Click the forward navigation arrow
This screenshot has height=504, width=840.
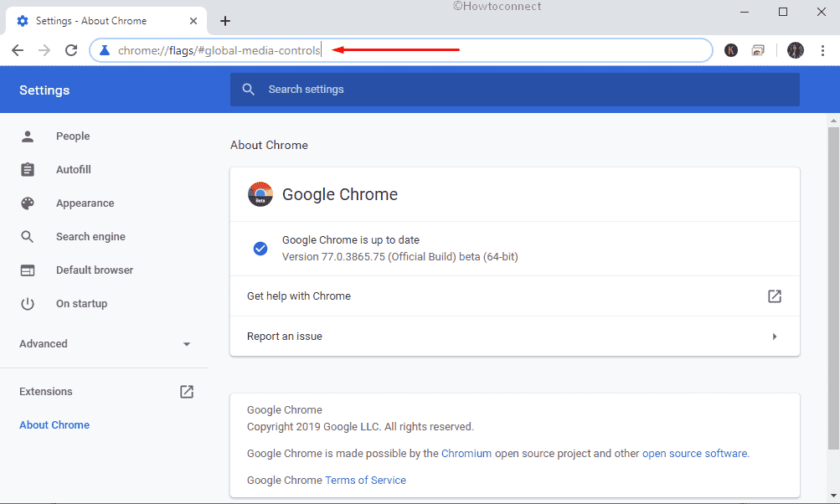point(44,50)
